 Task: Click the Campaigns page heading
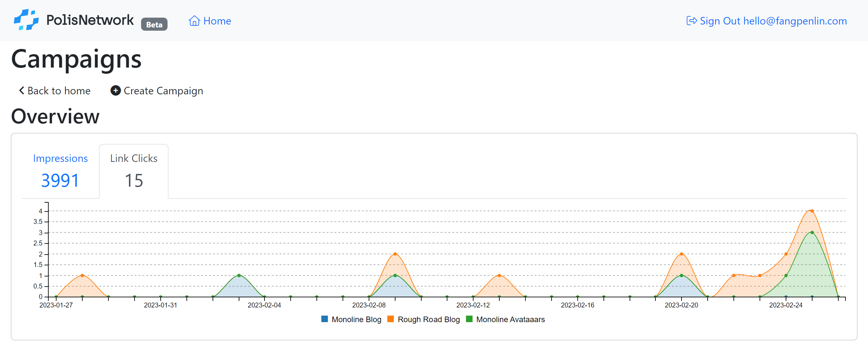pyautogui.click(x=76, y=59)
